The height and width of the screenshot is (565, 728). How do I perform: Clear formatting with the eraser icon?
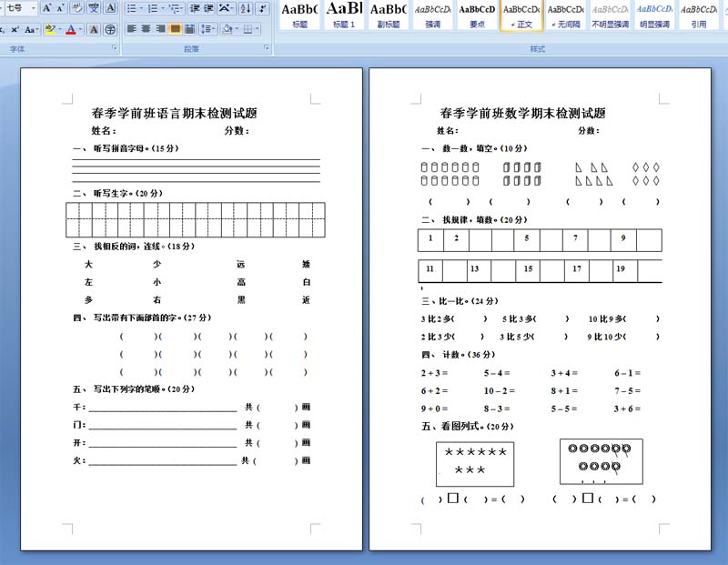pos(77,8)
